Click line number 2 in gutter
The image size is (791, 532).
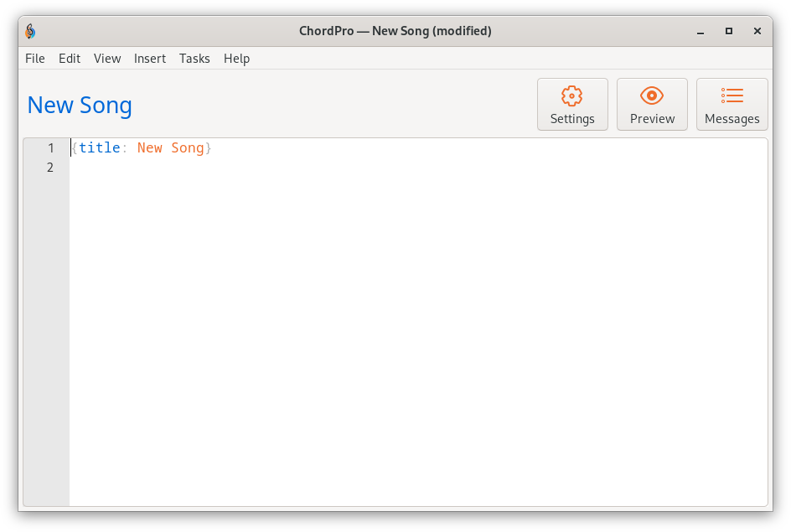[x=50, y=168]
